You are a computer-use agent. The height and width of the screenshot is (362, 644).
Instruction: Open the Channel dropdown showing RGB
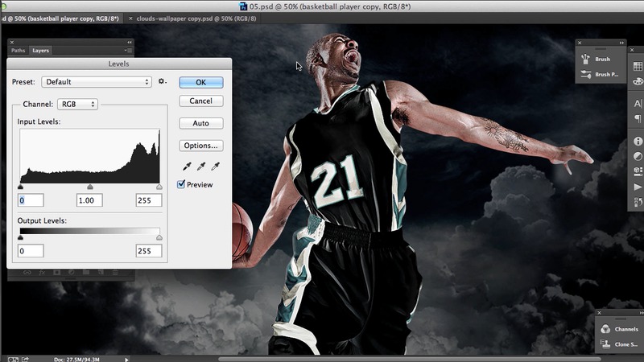click(77, 105)
